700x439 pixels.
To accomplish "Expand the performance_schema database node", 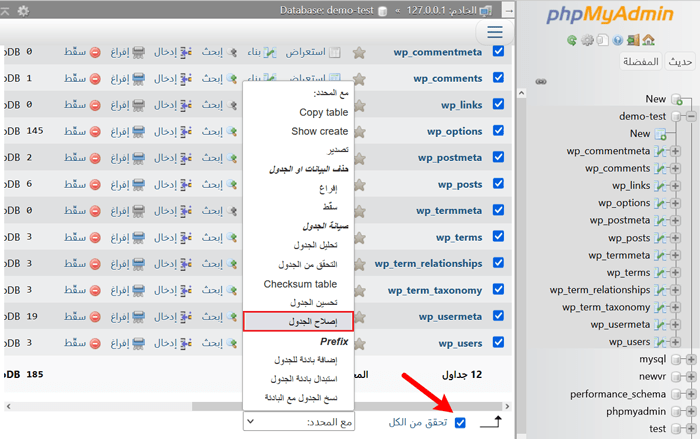I will [691, 394].
